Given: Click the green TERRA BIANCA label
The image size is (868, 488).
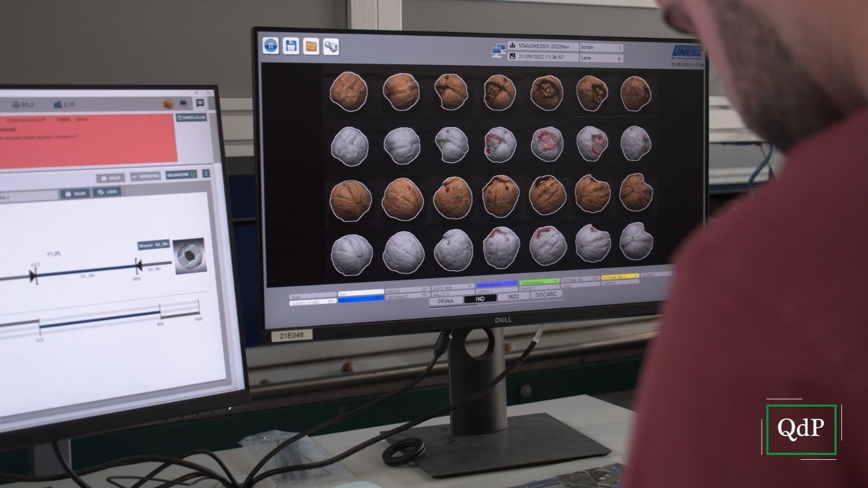Looking at the screenshot, I should pos(539,282).
